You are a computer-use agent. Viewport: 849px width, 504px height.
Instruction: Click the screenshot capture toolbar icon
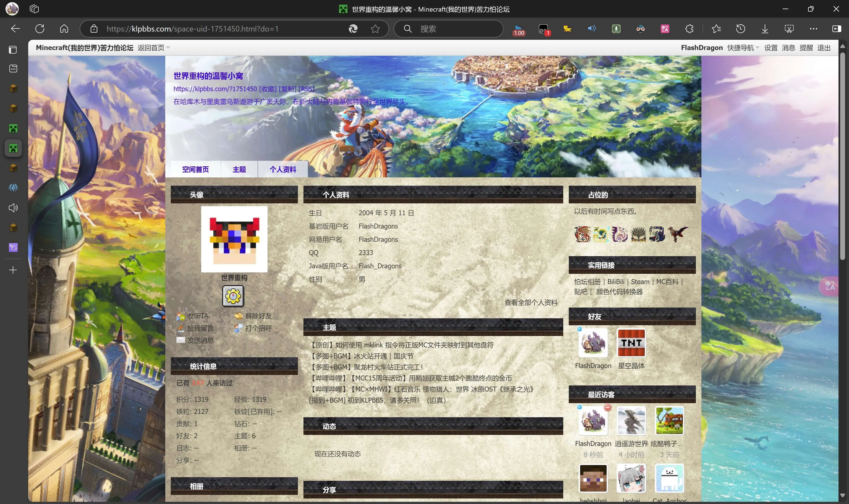click(789, 29)
